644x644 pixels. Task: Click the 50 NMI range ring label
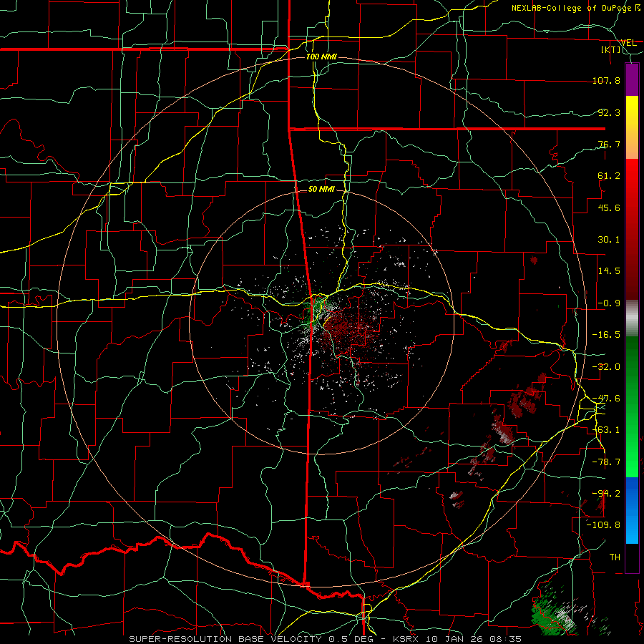321,189
